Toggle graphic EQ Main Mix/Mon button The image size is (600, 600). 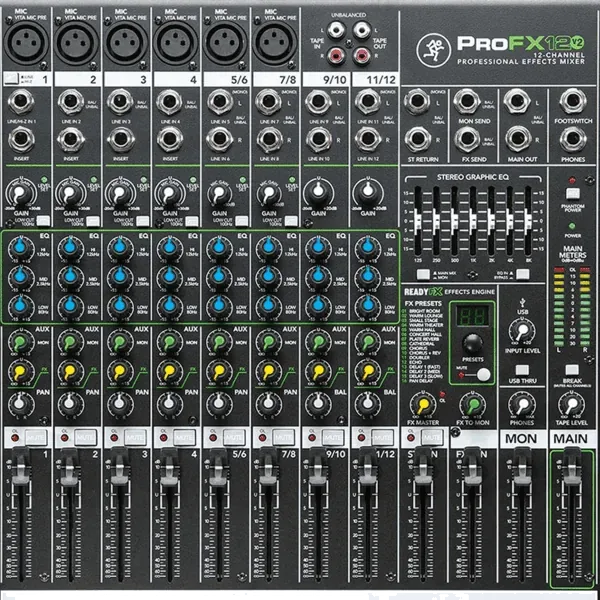pos(423,274)
